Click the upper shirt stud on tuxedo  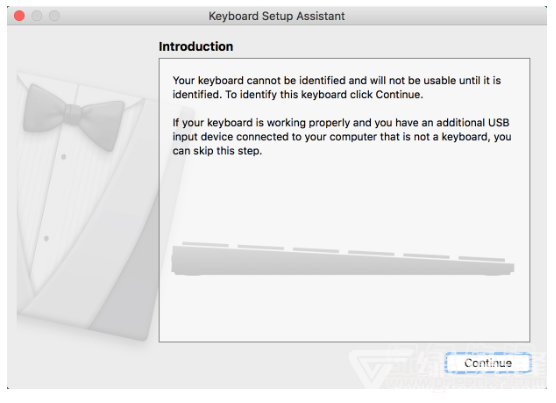click(63, 157)
